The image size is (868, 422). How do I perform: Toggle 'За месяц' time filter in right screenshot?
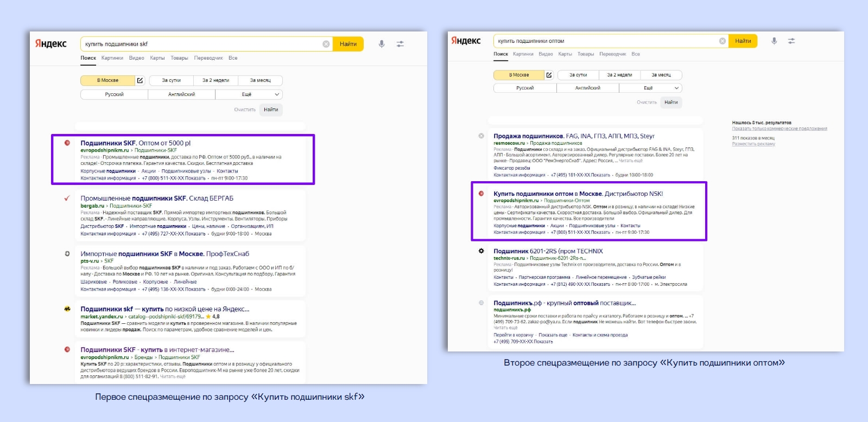(661, 75)
